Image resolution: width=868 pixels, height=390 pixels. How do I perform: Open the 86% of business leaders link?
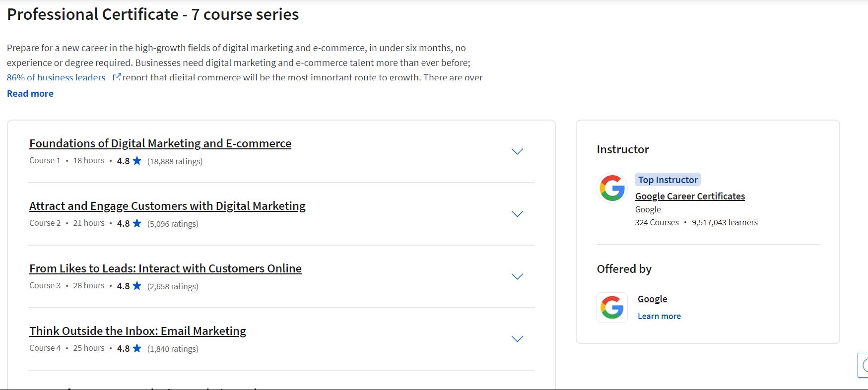point(56,77)
